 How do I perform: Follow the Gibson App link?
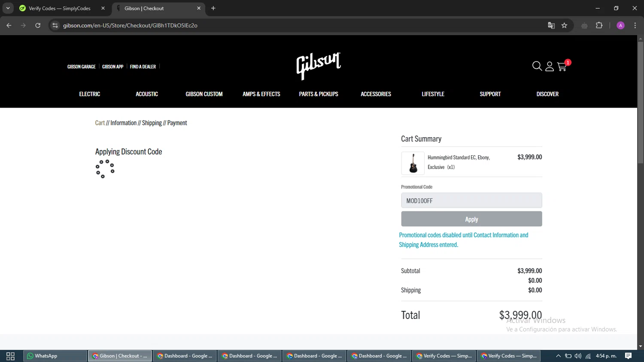(112, 66)
